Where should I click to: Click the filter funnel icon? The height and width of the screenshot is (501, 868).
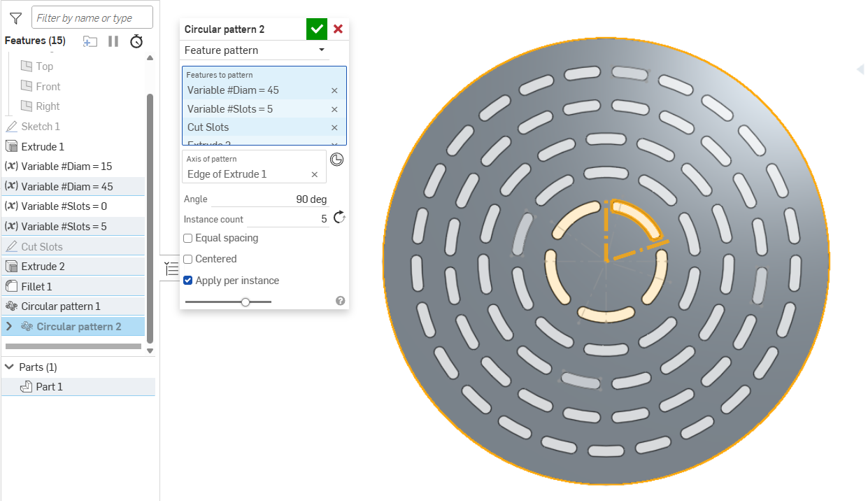pos(15,18)
